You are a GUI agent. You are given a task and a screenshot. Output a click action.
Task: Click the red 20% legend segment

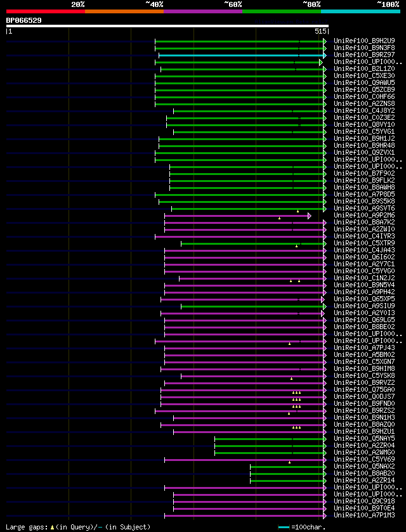pyautogui.click(x=46, y=11)
